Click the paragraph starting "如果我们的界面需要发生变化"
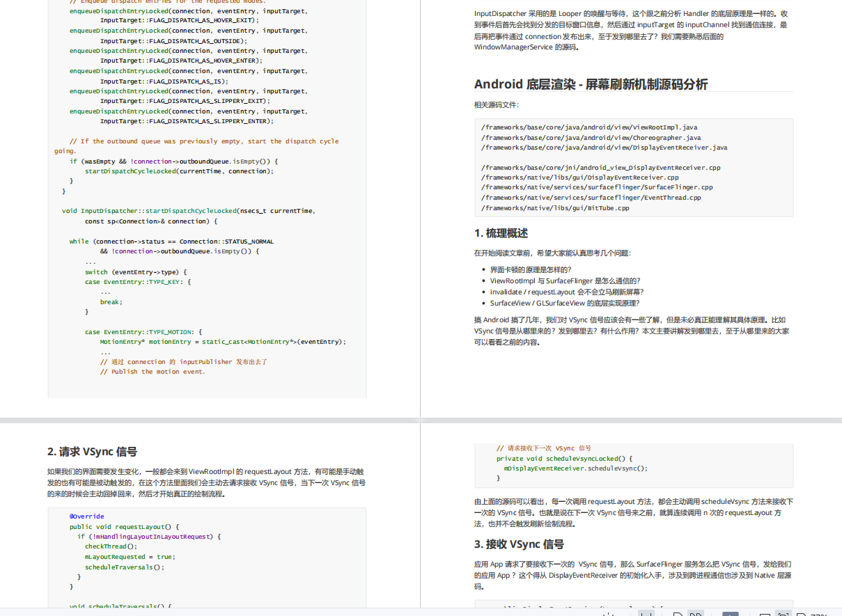Image resolution: width=842 pixels, height=616 pixels. coord(206,483)
